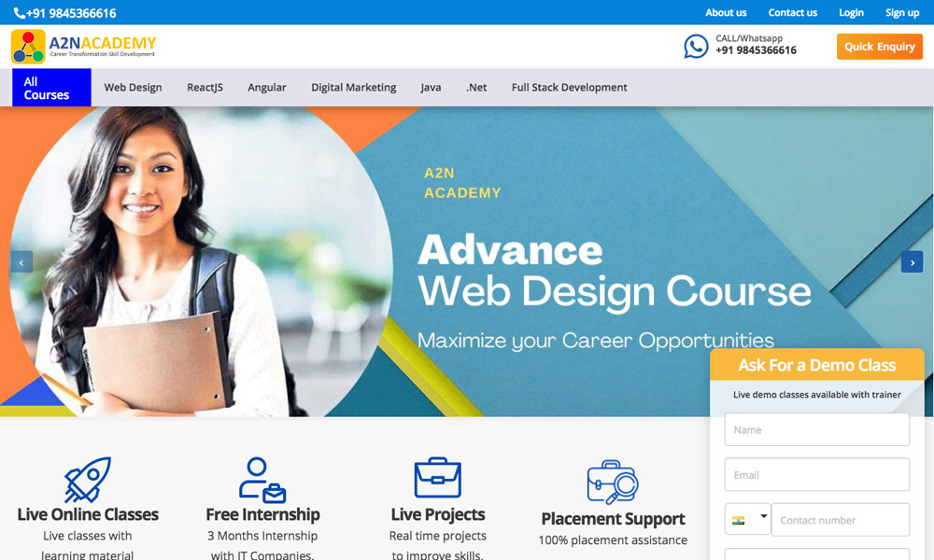Go to the next banner slide
Image resolution: width=934 pixels, height=560 pixels.
912,262
